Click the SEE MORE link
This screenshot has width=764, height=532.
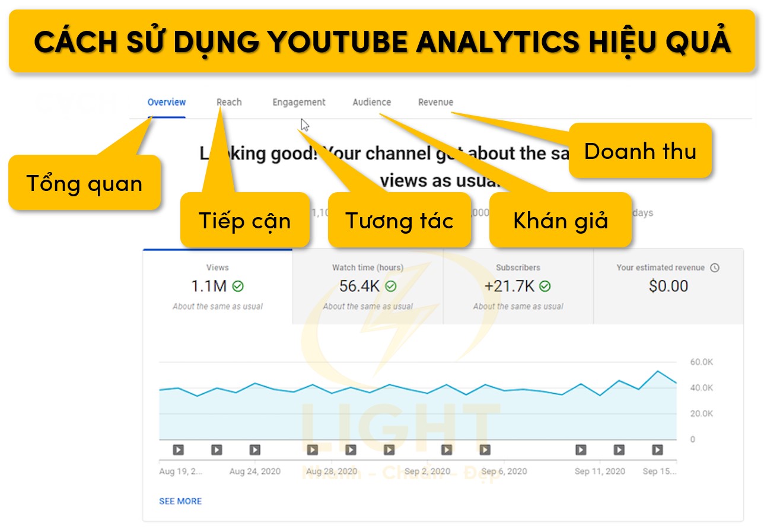tap(180, 501)
